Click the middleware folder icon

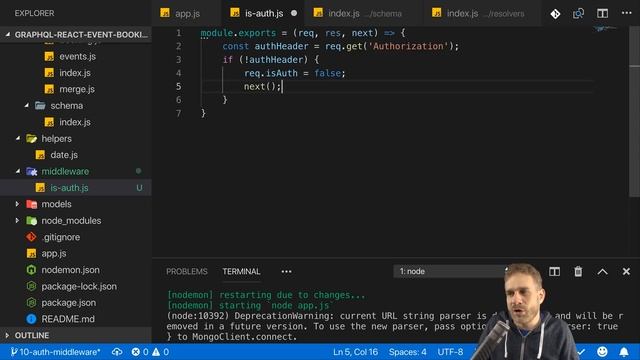pyautogui.click(x=31, y=171)
